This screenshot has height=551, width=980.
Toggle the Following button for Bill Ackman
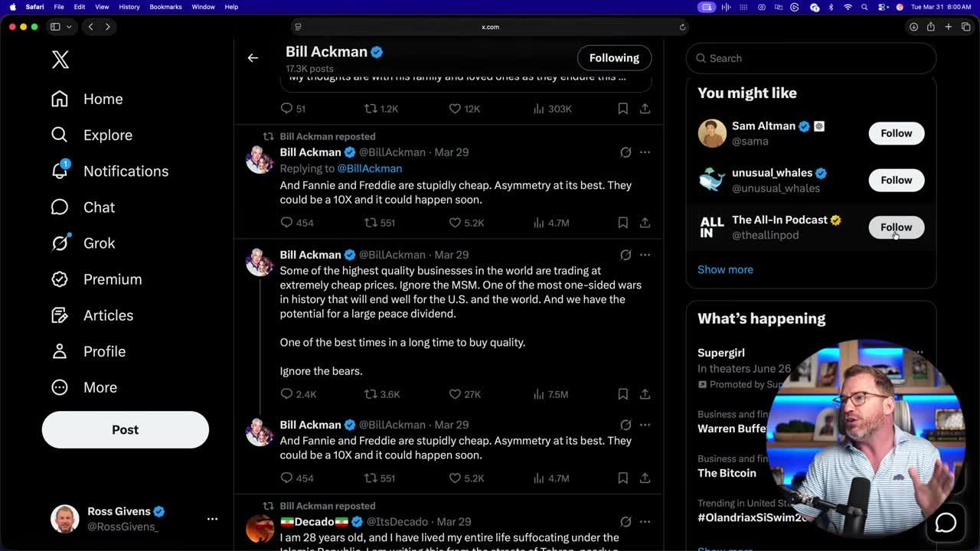coord(614,58)
